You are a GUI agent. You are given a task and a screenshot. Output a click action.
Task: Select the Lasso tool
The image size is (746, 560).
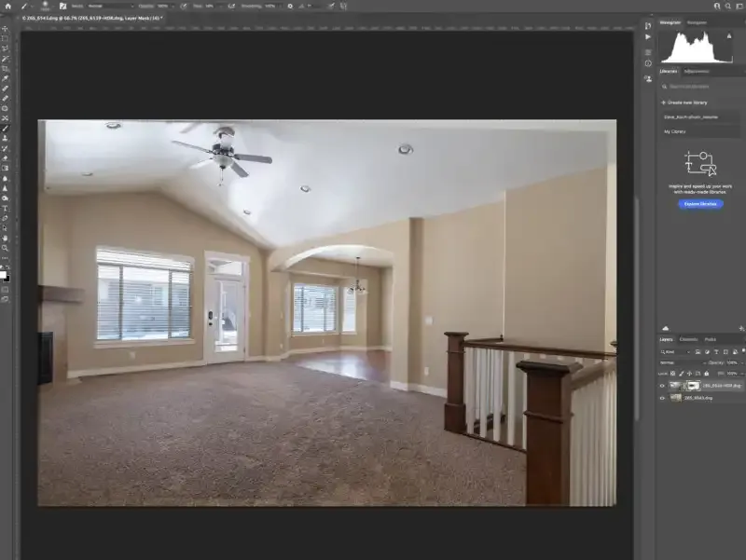point(7,49)
